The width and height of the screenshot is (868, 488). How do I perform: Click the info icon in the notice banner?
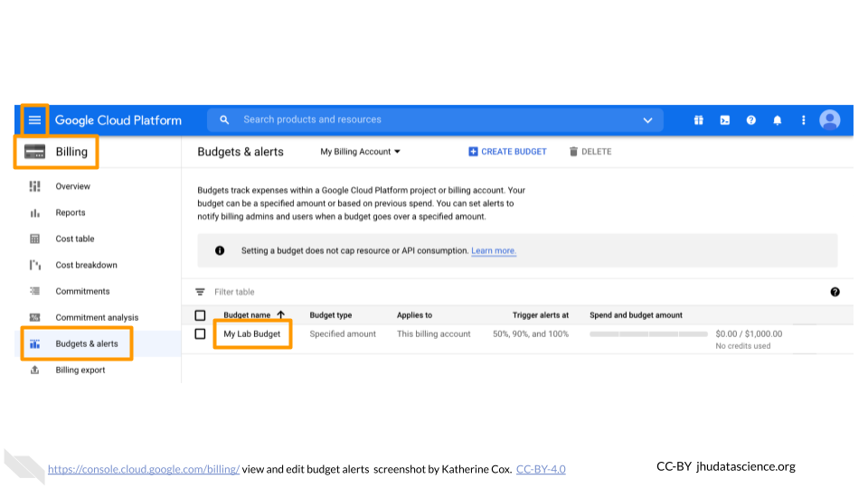pyautogui.click(x=220, y=250)
